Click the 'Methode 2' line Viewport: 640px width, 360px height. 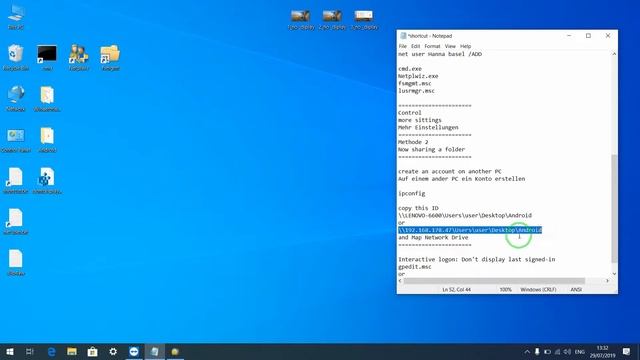(413, 142)
